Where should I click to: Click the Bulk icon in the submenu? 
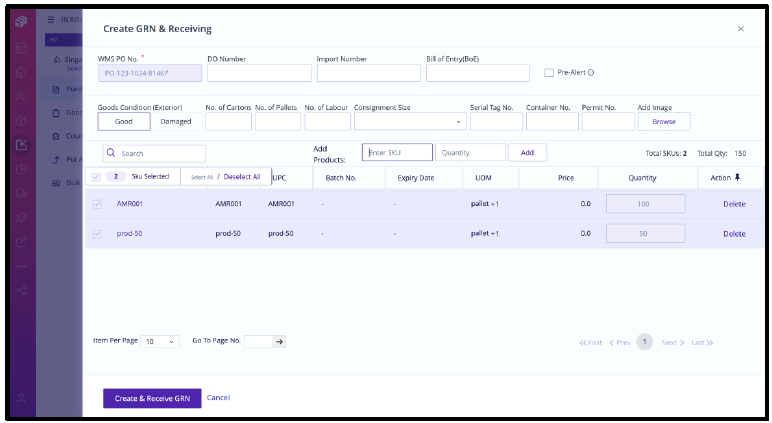56,183
